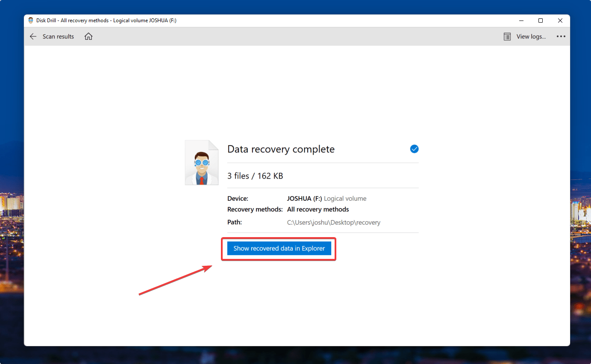Maximize the Disk Drill window
Image resolution: width=591 pixels, height=364 pixels.
(x=541, y=21)
